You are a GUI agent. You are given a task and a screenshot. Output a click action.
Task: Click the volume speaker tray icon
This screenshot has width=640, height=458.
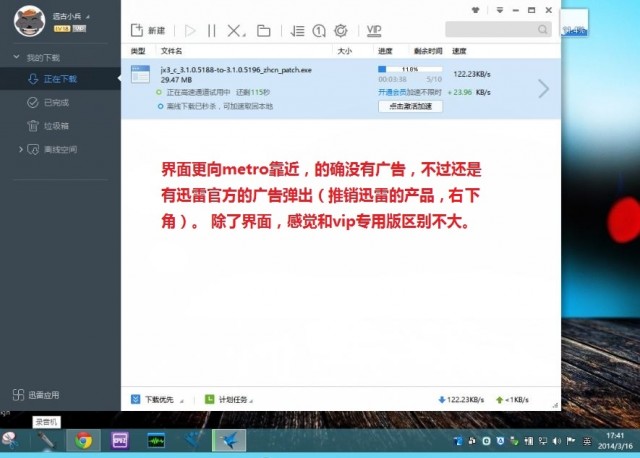coord(556,441)
